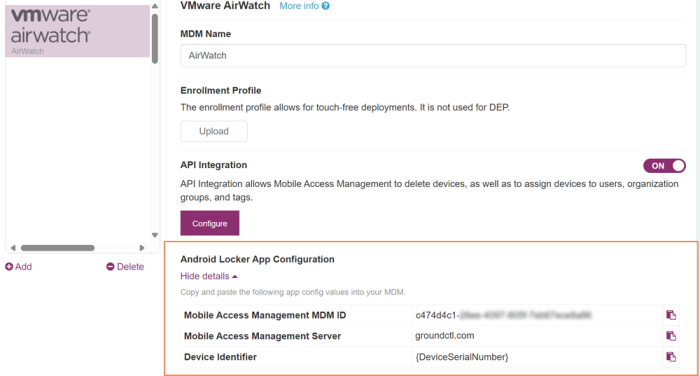
Task: Copy the DeviceSerialNumber identifier value
Action: pyautogui.click(x=671, y=357)
